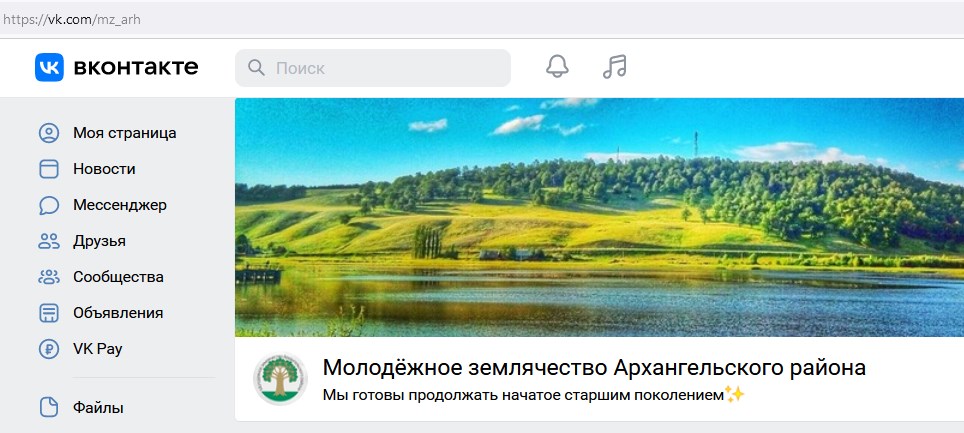
Task: Click the Новости feed icon
Action: 49,169
